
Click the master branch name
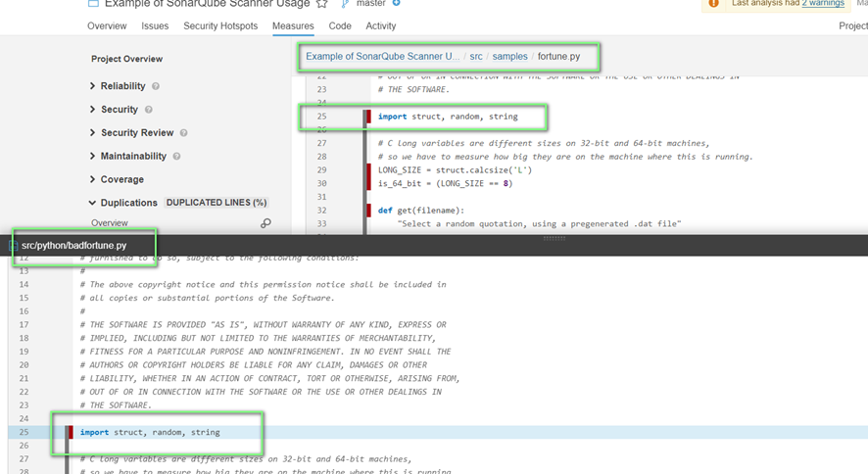(x=371, y=3)
